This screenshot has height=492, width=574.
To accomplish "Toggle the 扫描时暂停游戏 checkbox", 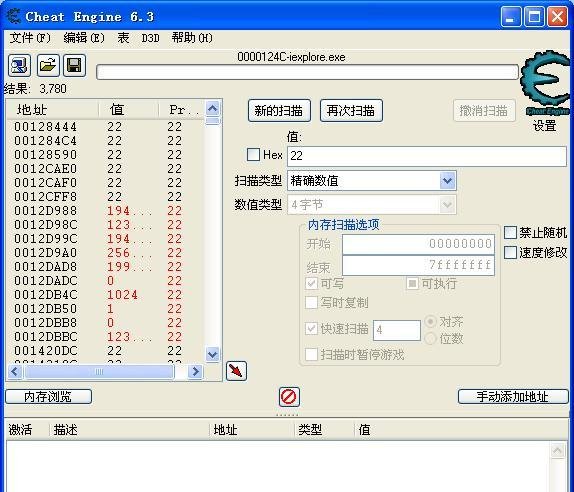I will [311, 354].
